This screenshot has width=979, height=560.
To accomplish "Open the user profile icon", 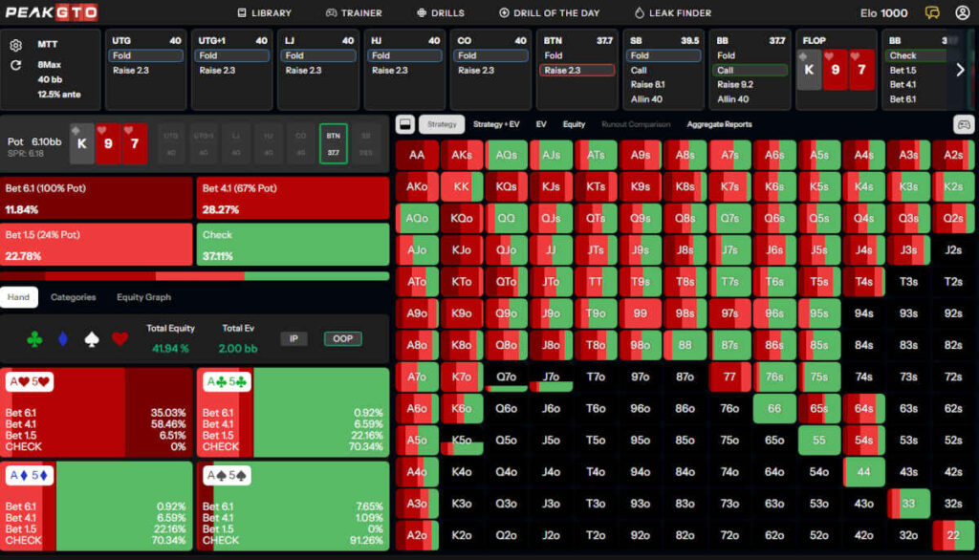I will coord(962,12).
